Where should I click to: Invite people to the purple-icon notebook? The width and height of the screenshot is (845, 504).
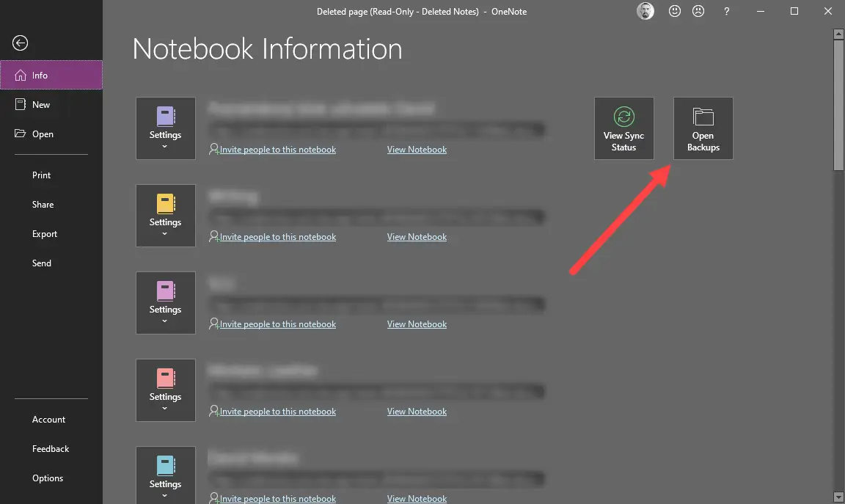pos(272,150)
